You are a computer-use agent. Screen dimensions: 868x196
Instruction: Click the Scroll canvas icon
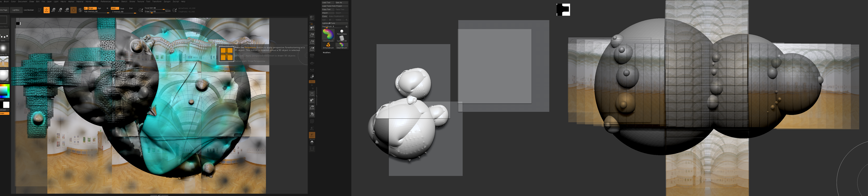pyautogui.click(x=312, y=28)
